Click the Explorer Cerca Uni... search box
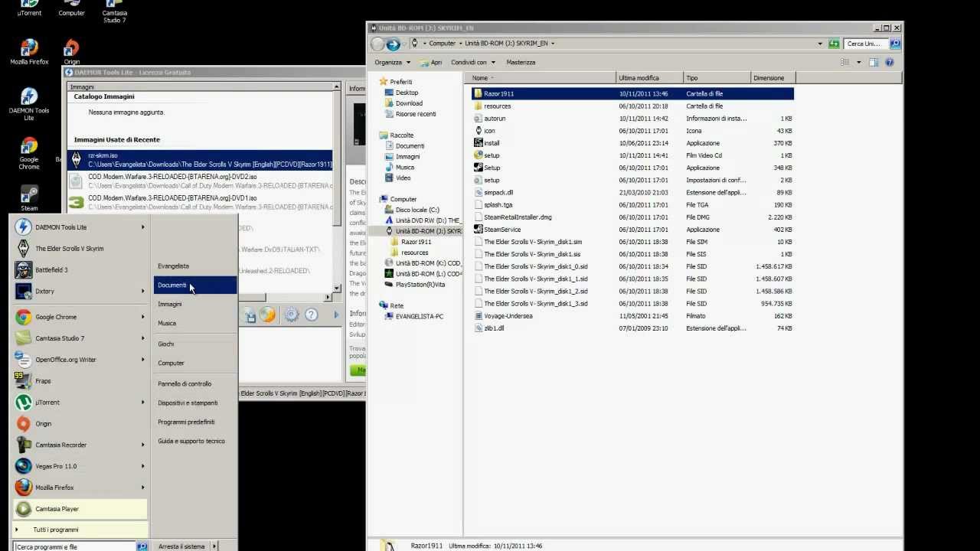 tap(867, 44)
